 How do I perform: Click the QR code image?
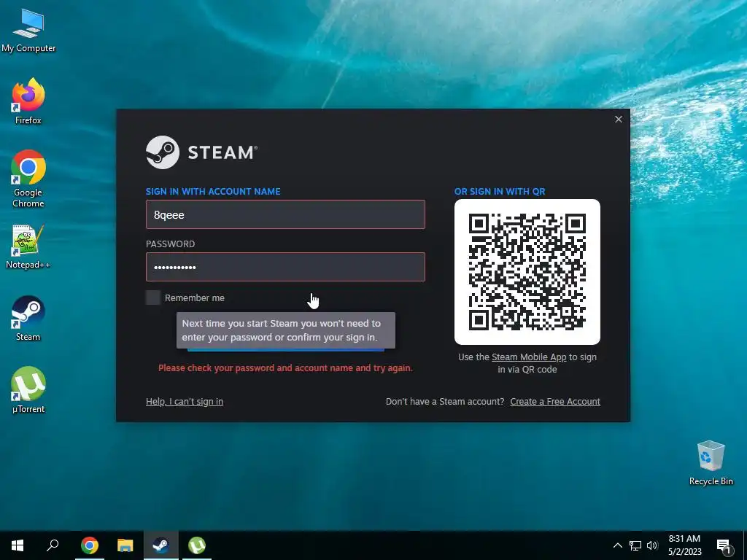point(527,272)
